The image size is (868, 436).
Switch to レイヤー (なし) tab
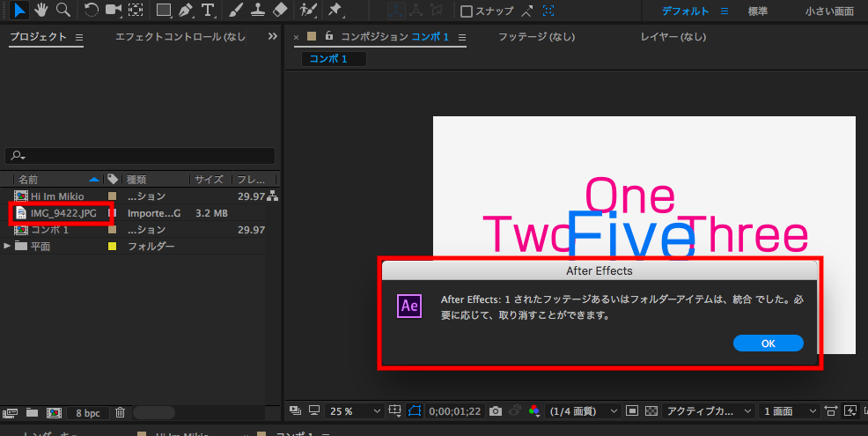[x=673, y=37]
